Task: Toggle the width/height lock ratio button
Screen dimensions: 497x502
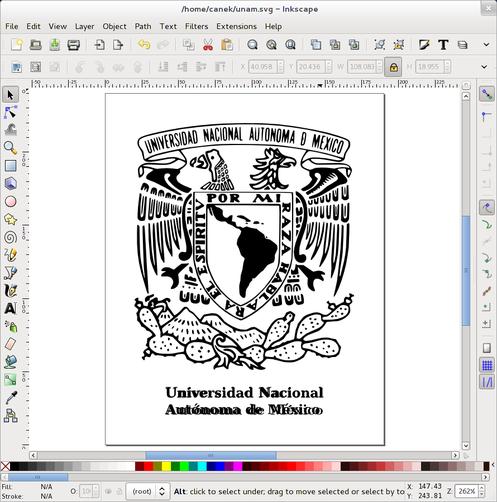Action: coord(393,67)
